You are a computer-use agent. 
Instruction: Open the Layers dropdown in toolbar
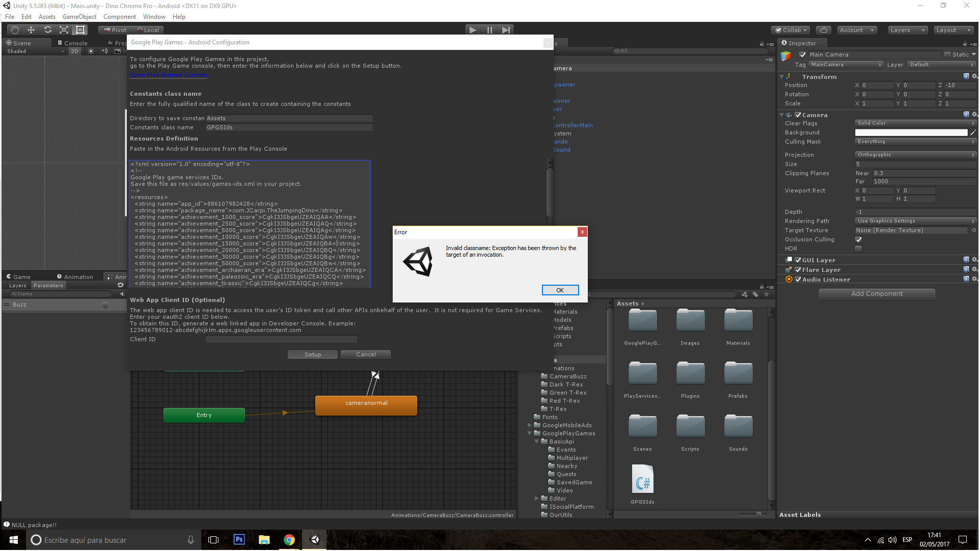907,30
